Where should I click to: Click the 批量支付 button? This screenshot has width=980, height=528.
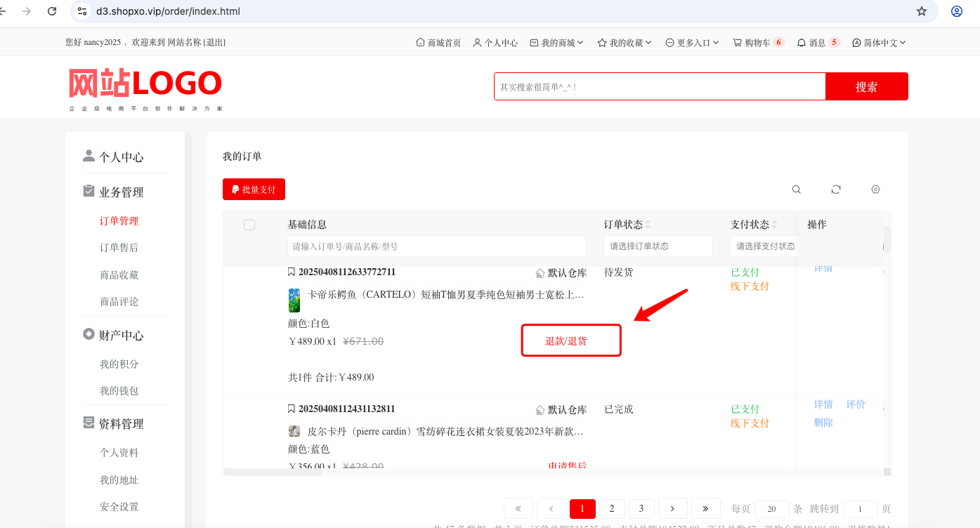click(x=254, y=190)
